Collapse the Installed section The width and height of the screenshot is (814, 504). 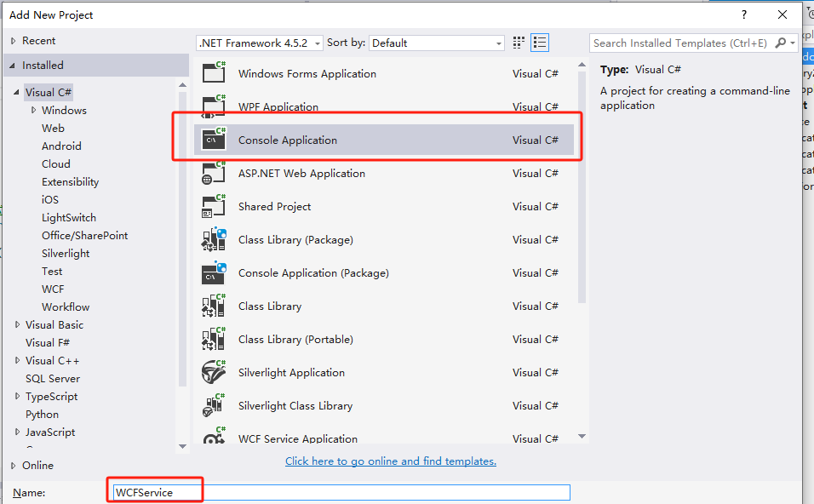13,66
